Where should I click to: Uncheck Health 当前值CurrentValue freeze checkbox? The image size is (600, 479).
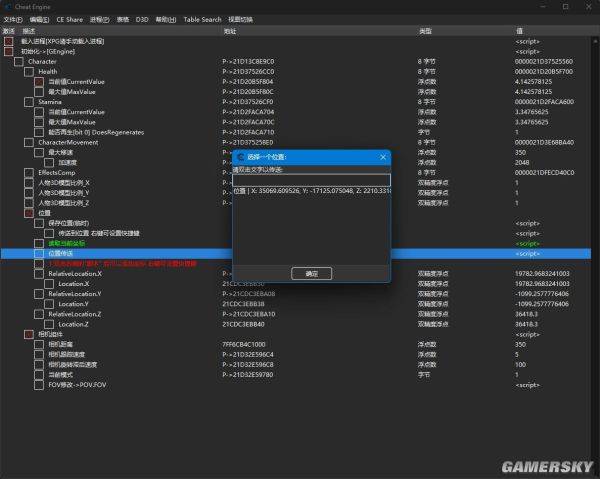point(39,82)
